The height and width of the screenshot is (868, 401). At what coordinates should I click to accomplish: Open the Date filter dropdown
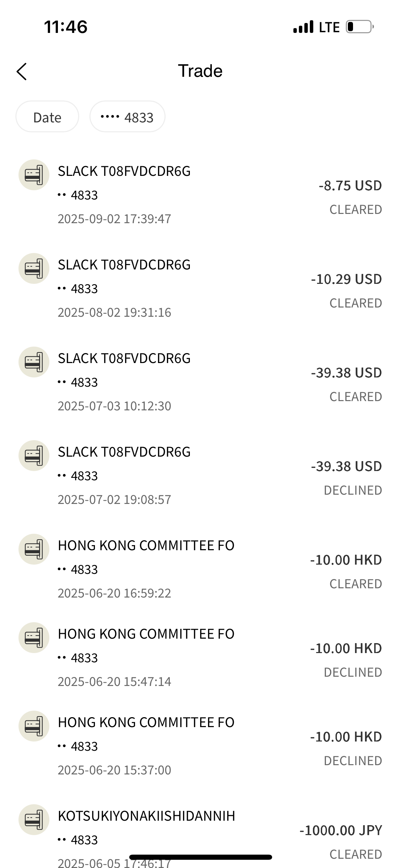pyautogui.click(x=47, y=117)
